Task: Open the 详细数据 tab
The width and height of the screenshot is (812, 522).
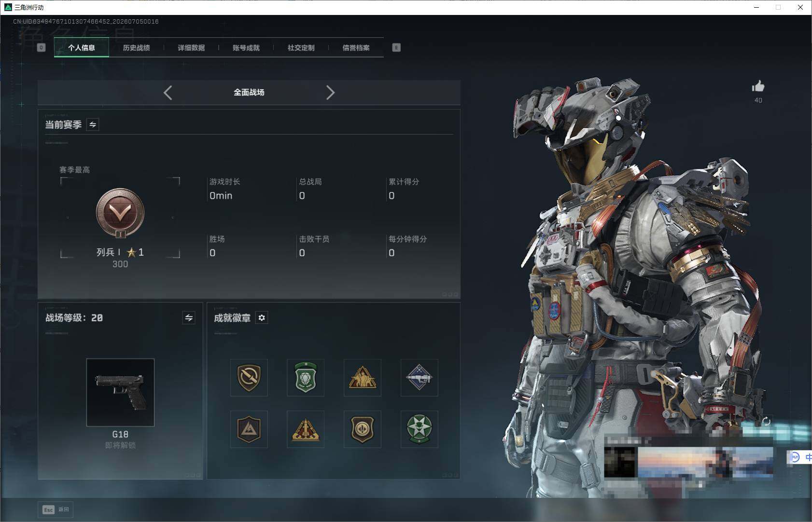Action: [191, 48]
